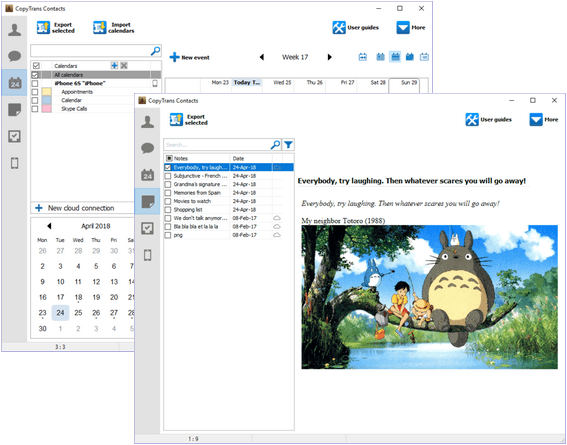Click Calendar blue color swatch
Screen dimensions: 567x445
47,100
